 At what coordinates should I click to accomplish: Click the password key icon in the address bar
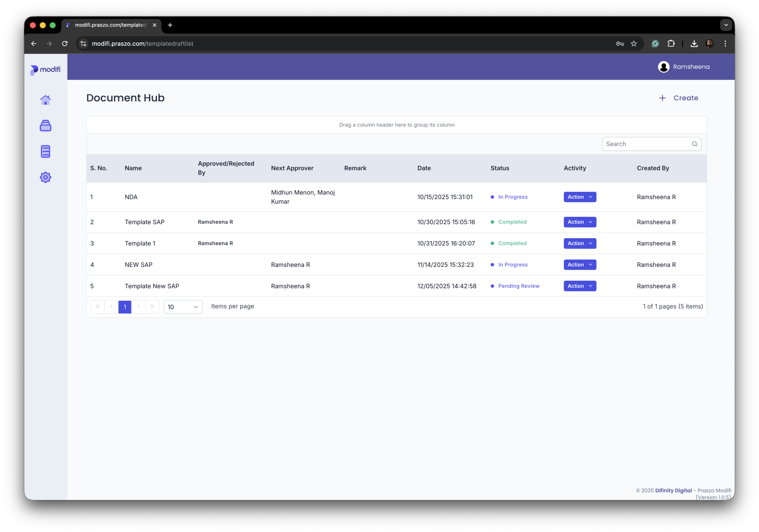point(620,44)
